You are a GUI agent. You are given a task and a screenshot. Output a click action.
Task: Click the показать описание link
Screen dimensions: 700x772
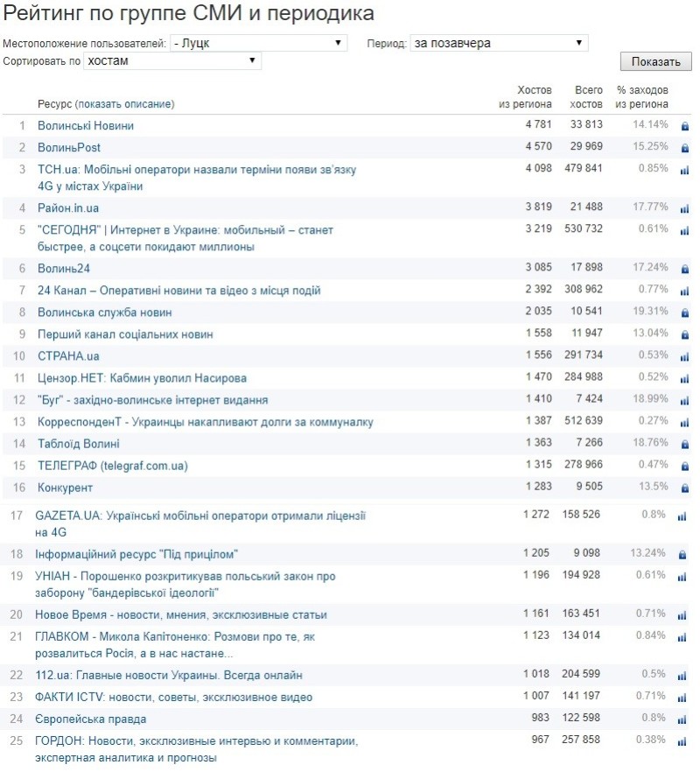125,104
